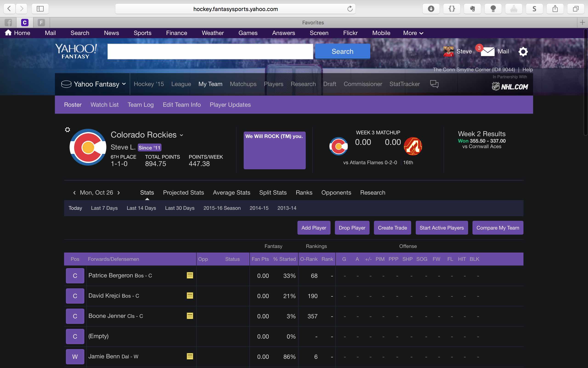Screen dimensions: 588x368
Task: Select the Last 7 Days filter
Action: click(104, 208)
